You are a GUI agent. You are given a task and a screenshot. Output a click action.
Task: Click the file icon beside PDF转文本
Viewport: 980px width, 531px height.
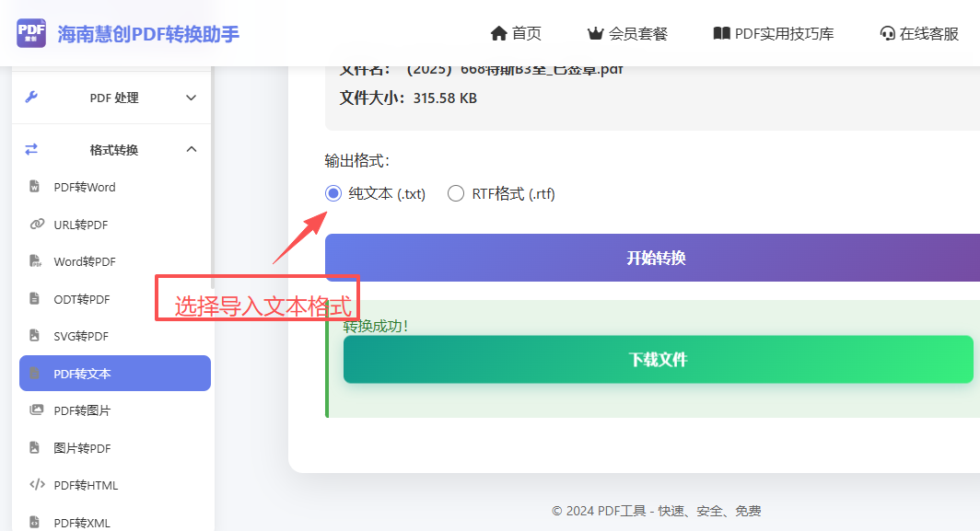coord(35,373)
